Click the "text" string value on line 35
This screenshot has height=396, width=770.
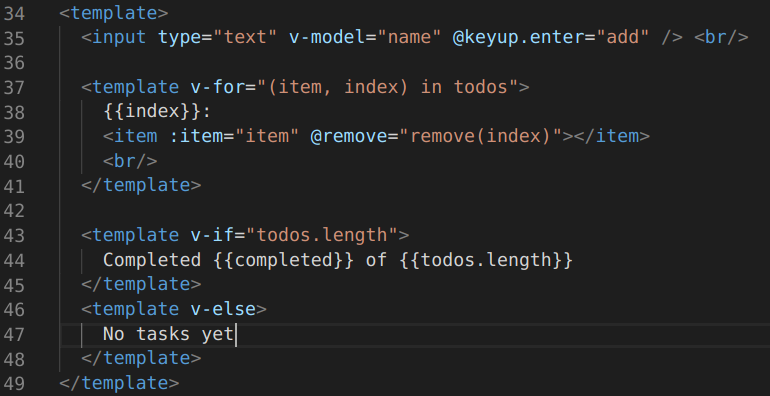(x=245, y=37)
